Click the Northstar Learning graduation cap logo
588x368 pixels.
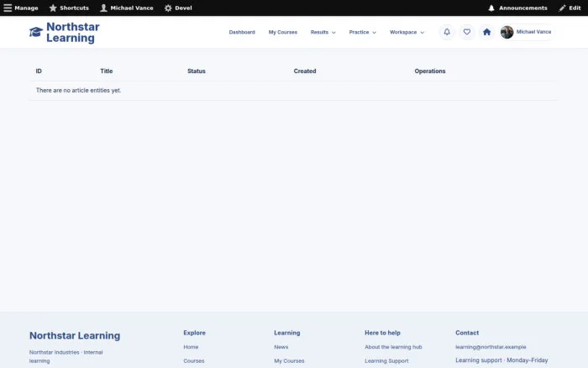(36, 32)
